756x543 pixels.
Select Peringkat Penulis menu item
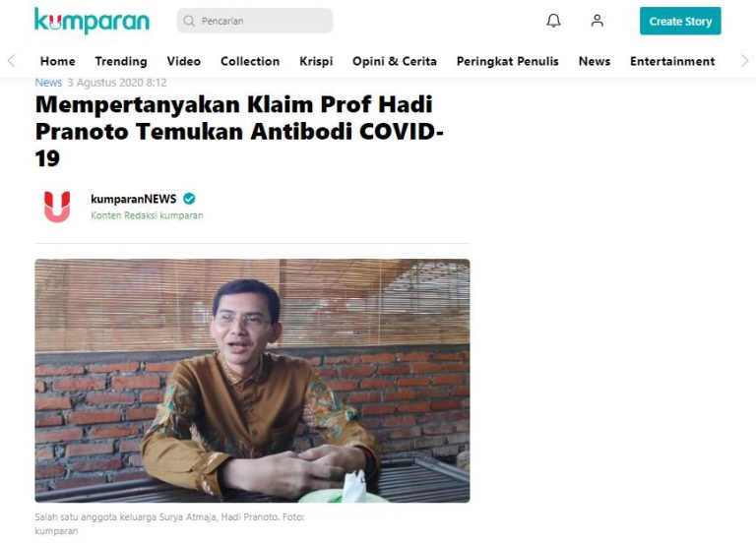tap(507, 61)
